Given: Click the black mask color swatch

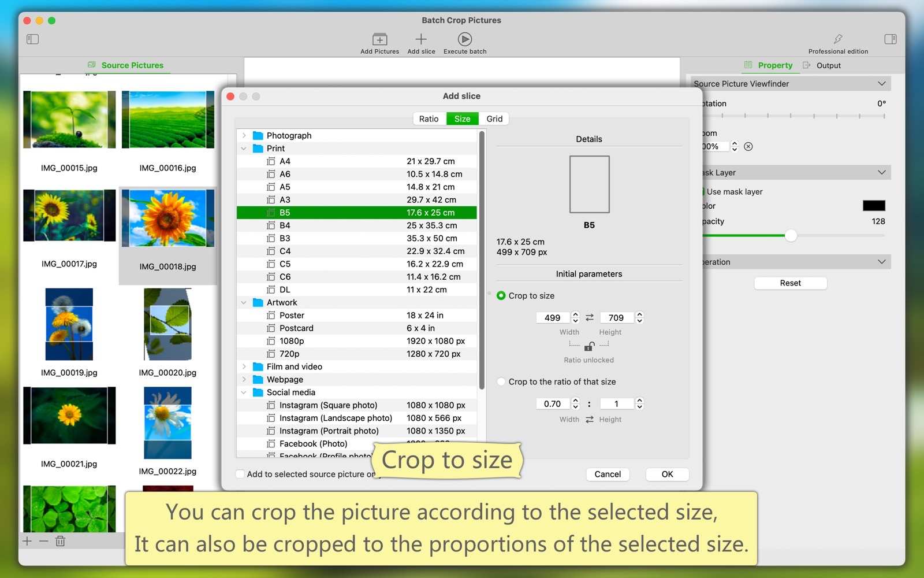Looking at the screenshot, I should [x=873, y=206].
